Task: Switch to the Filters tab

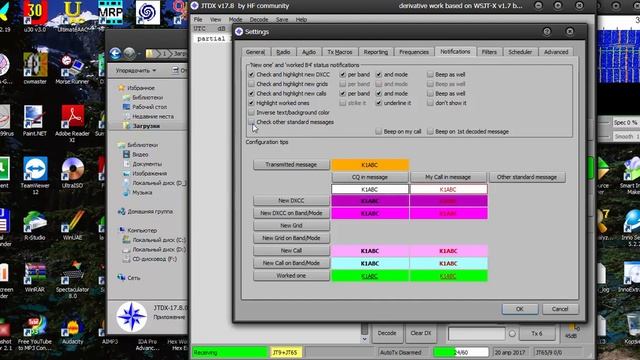Action: [x=489, y=52]
